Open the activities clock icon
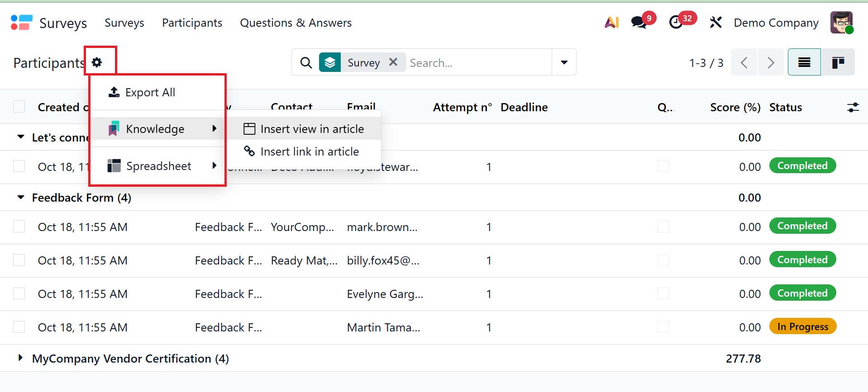This screenshot has width=868, height=392. coord(676,22)
